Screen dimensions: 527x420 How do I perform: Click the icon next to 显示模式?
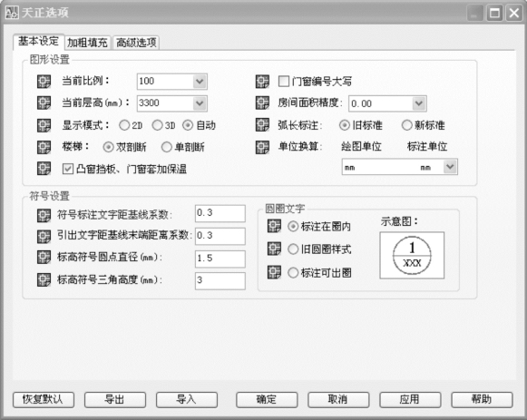[44, 125]
